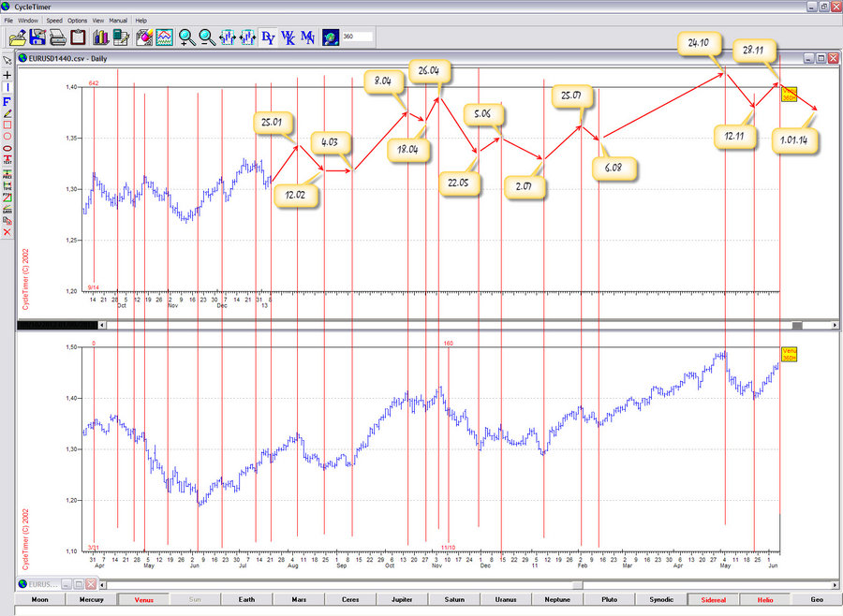Toggle the Venus planet button
Image resolution: width=843 pixels, height=616 pixels.
[x=143, y=599]
